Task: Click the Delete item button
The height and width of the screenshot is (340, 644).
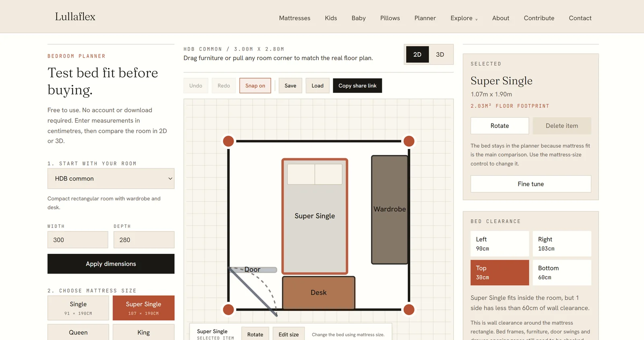Action: coord(562,126)
